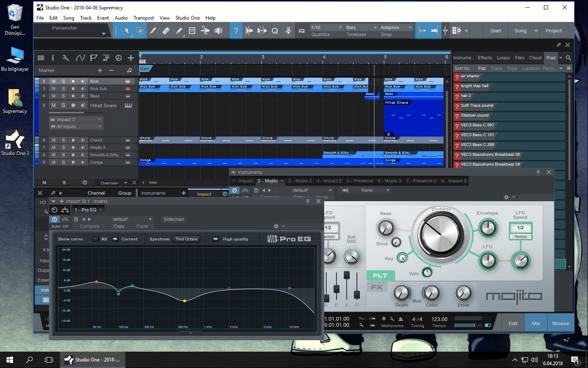Open the Quantize 1/16 dropdown
Screen dimensions: 588x368
[x=327, y=27]
